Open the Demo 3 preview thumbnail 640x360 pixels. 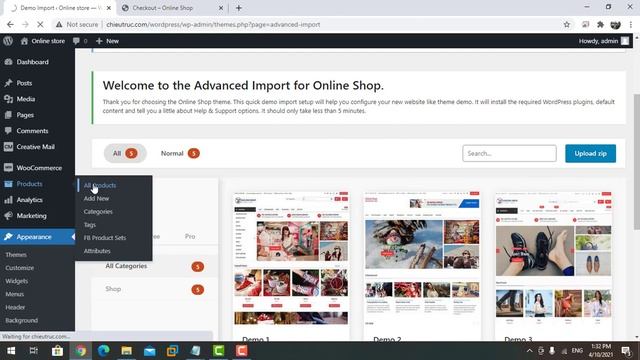click(x=553, y=258)
